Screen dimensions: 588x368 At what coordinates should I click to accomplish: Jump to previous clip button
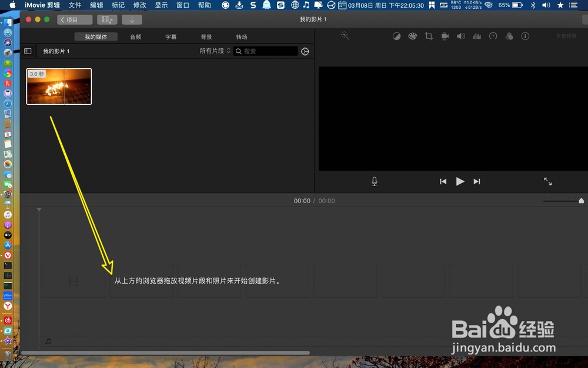(443, 181)
